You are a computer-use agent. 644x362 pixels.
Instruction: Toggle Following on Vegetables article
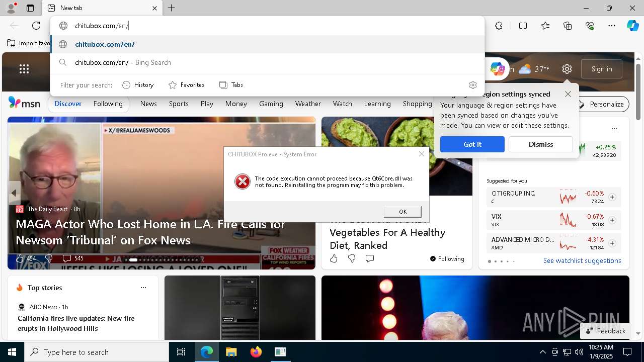447,259
